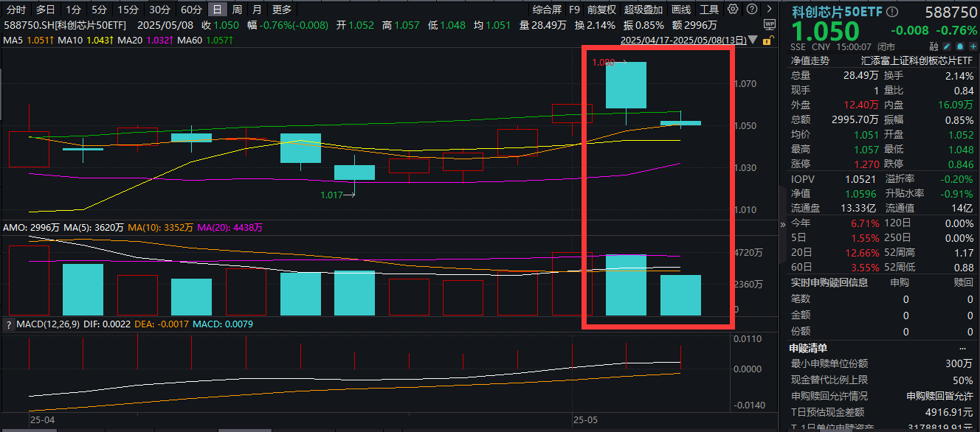Screen dimensions: 980x432
Task: Click the plus icon to add to watchlist
Action: 973,45
